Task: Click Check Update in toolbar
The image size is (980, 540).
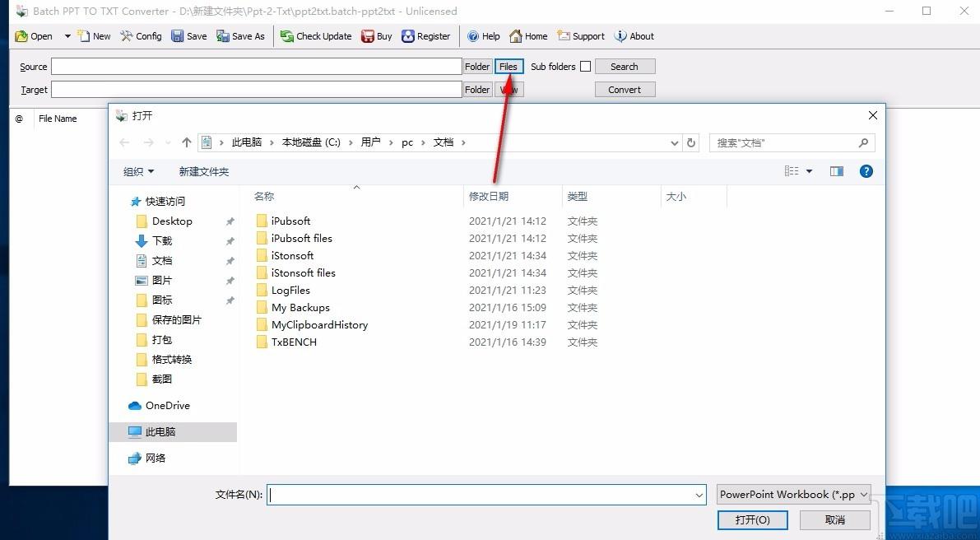Action: click(316, 36)
